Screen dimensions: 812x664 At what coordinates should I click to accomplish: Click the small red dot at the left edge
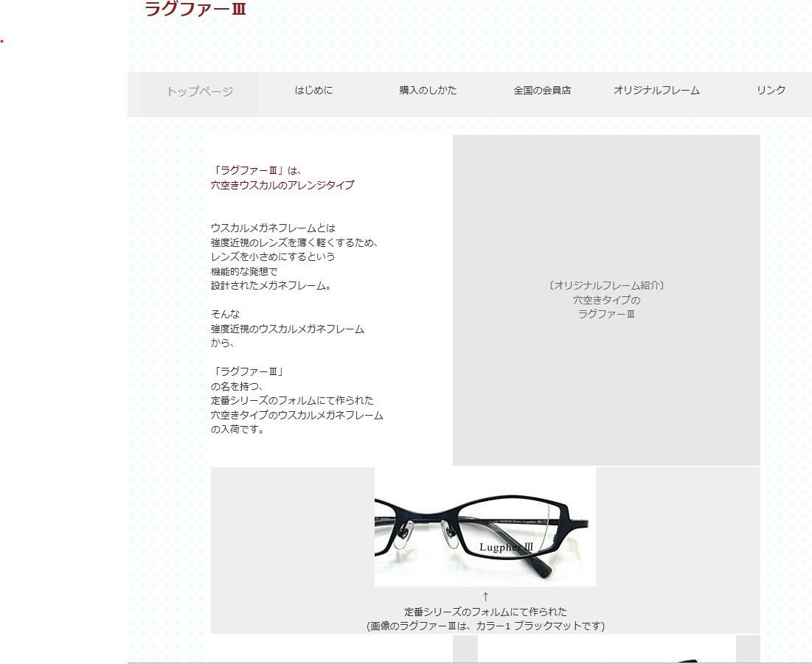click(x=2, y=41)
